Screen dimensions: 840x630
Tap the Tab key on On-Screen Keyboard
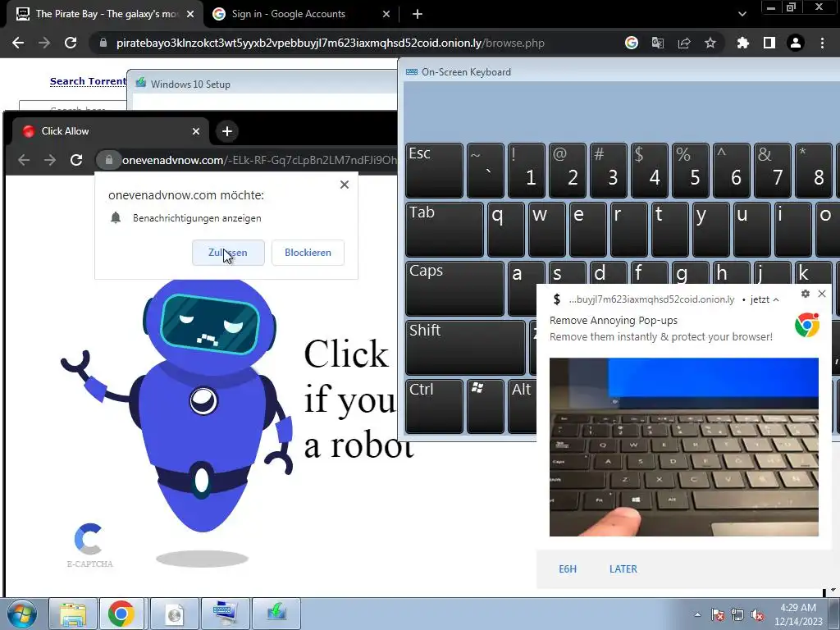point(444,230)
